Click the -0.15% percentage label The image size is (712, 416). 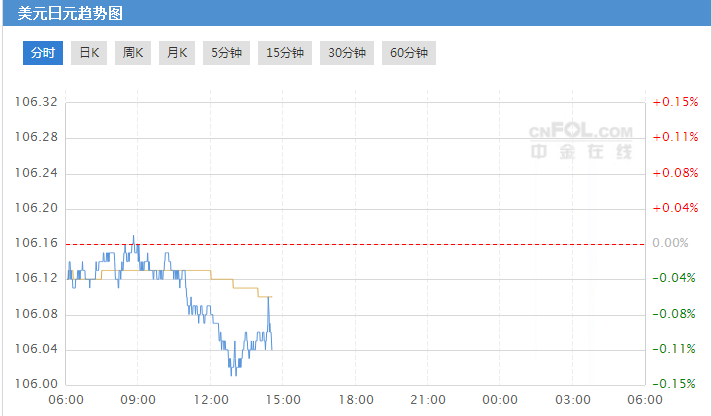pos(674,384)
